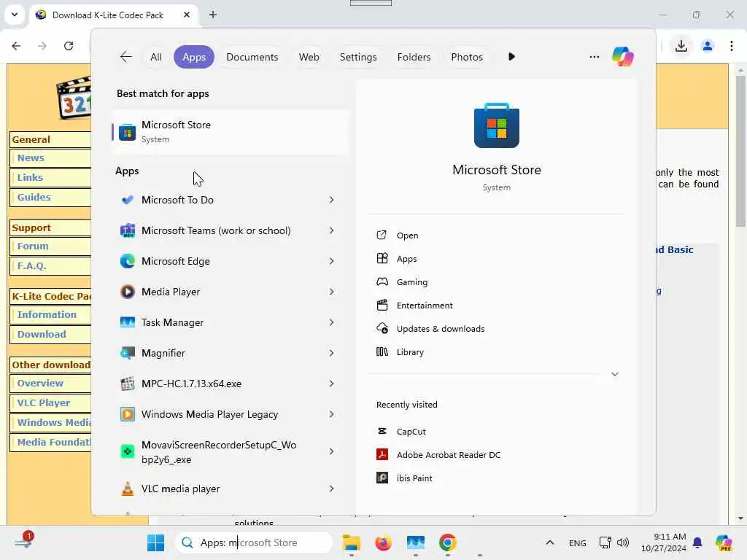Show hidden system tray icons

(x=550, y=542)
